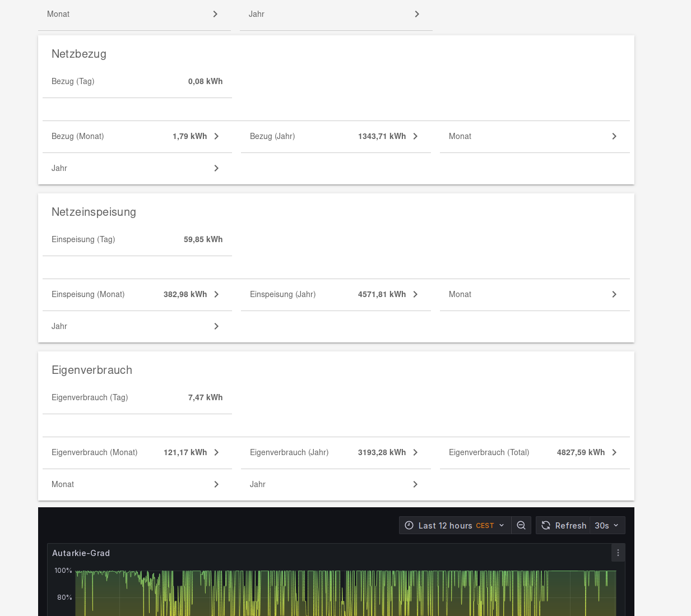
Task: Click the CEST timezone label
Action: tap(485, 526)
